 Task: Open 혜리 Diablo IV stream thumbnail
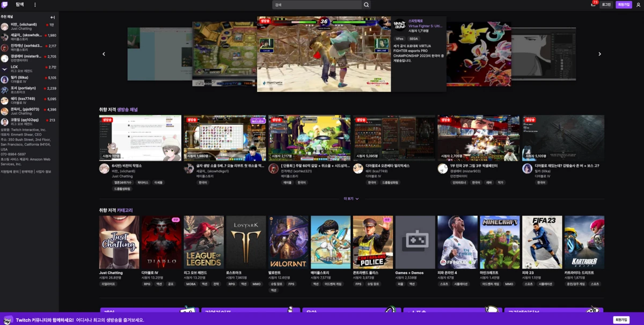394,138
